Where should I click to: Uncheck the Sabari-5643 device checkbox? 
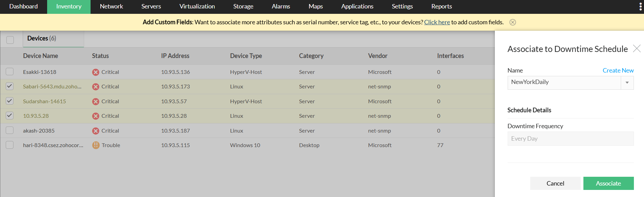(x=10, y=86)
